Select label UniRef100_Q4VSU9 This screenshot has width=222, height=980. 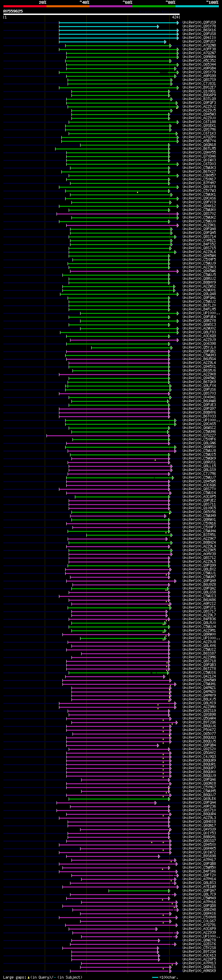pyautogui.click(x=199, y=829)
